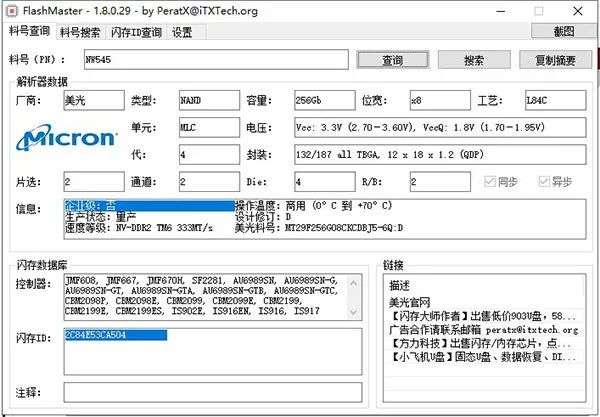
Task: Select the highlighted first info row
Action: [x=149, y=206]
